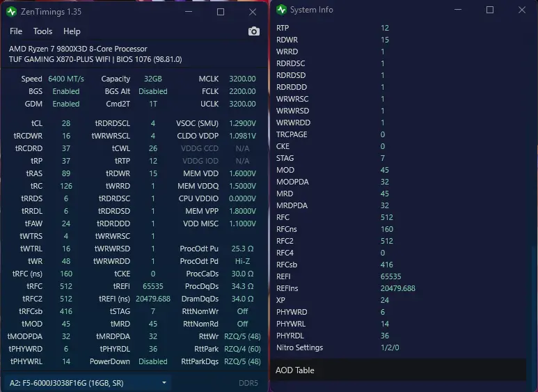Click the processor name AMD Ryzen 7 9800X3D
The height and width of the screenshot is (392, 538).
pos(78,49)
